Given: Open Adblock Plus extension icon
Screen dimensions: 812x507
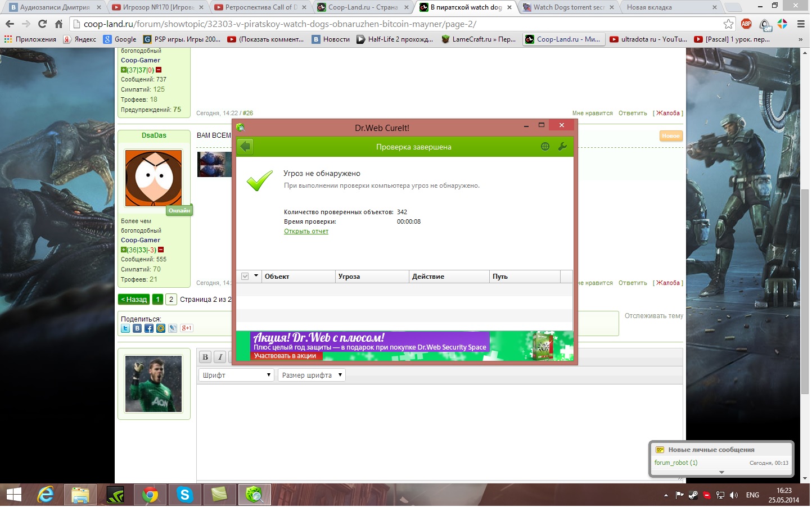Looking at the screenshot, I should point(746,24).
